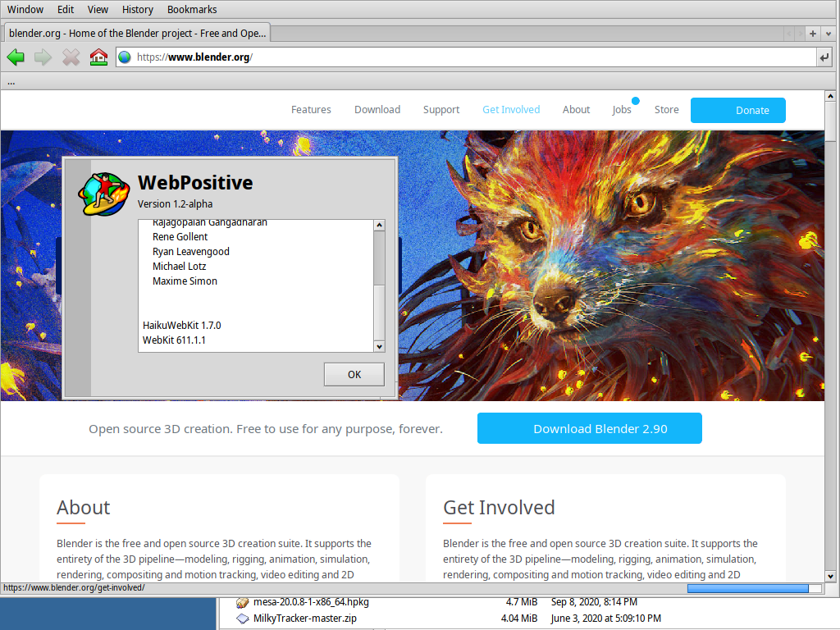Screen dimensions: 840x630
Task: Click the About section heading
Action: (x=84, y=507)
